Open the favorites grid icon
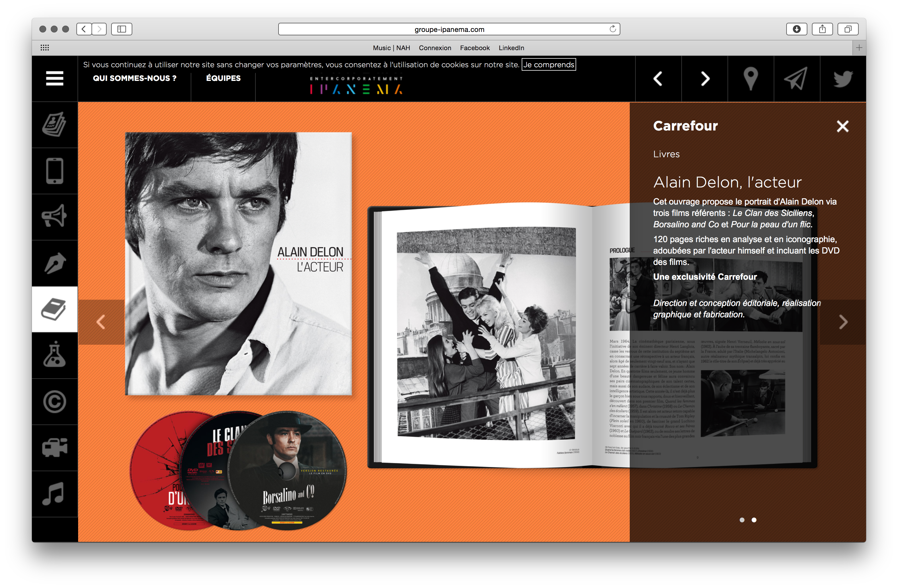Screen dimensions: 898x588 click(x=44, y=48)
